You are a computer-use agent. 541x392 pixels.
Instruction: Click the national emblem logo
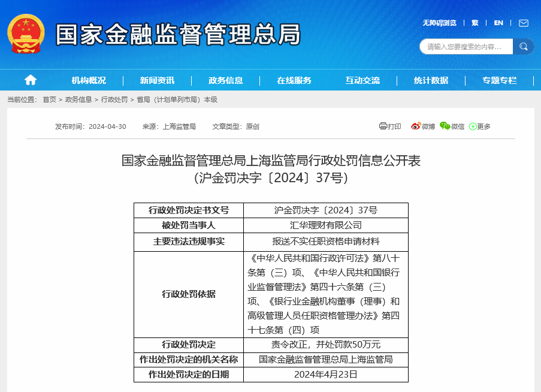[x=25, y=34]
